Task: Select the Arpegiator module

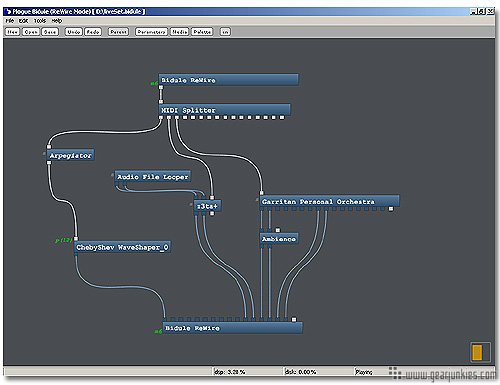Action: pos(70,155)
